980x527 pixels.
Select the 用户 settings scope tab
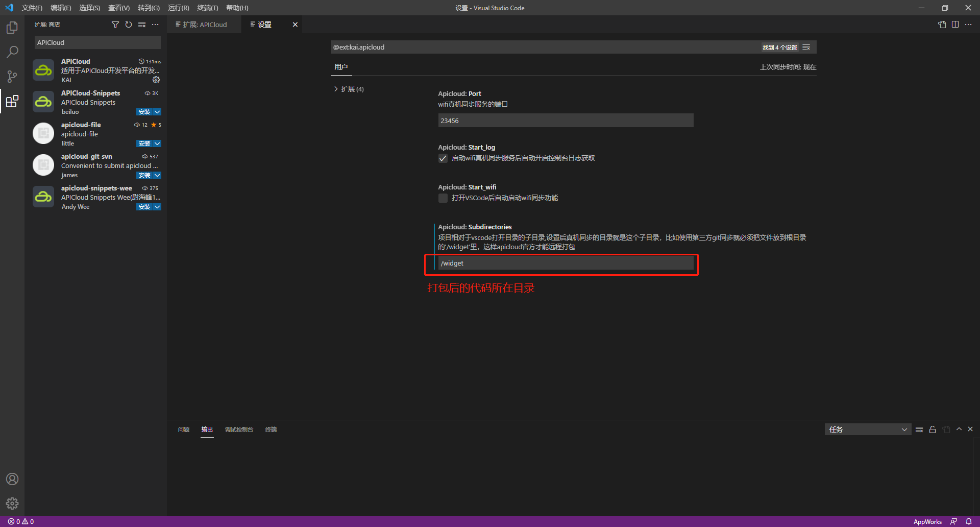[341, 67]
